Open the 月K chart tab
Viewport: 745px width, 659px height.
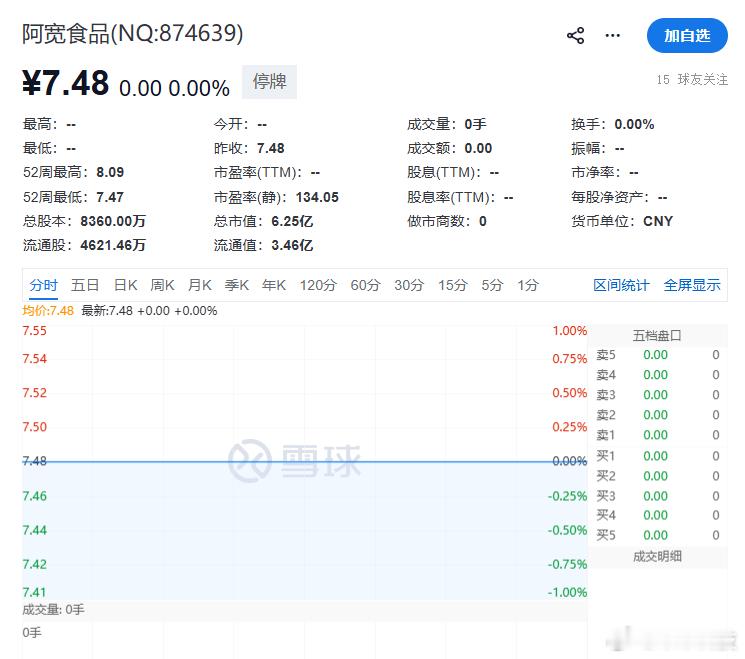click(x=200, y=285)
